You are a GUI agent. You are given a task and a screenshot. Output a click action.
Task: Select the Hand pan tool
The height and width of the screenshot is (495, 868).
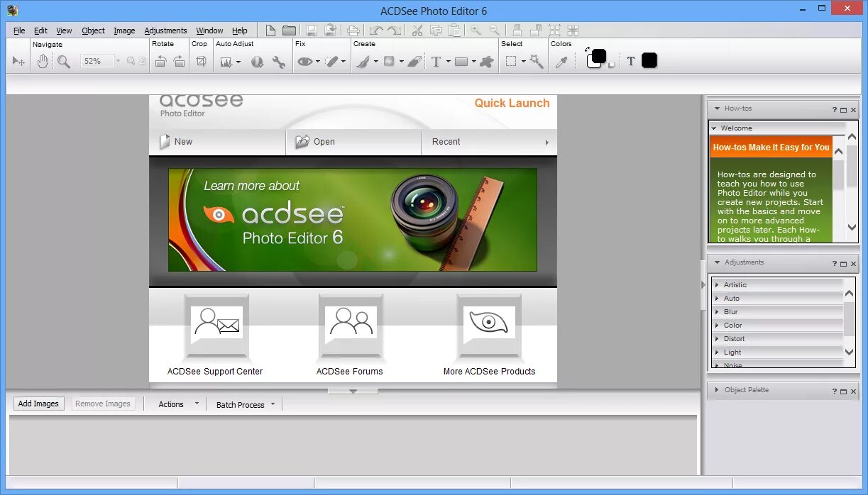tap(43, 61)
